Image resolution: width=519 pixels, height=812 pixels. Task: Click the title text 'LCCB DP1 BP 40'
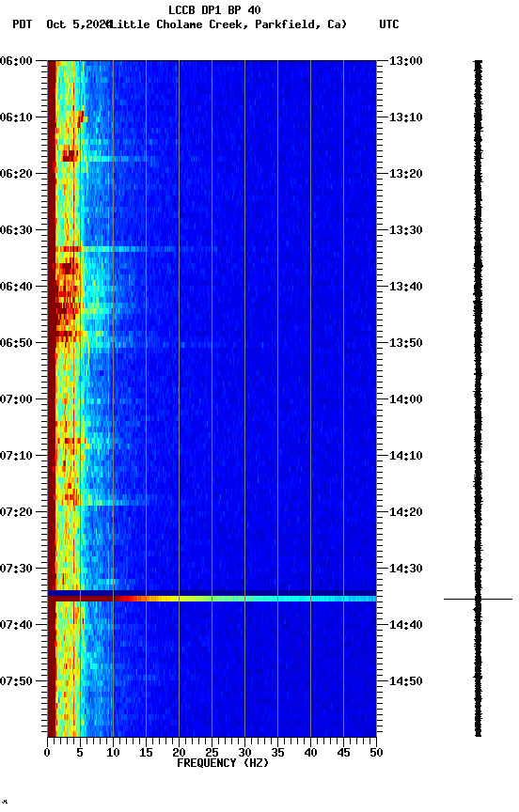[214, 9]
